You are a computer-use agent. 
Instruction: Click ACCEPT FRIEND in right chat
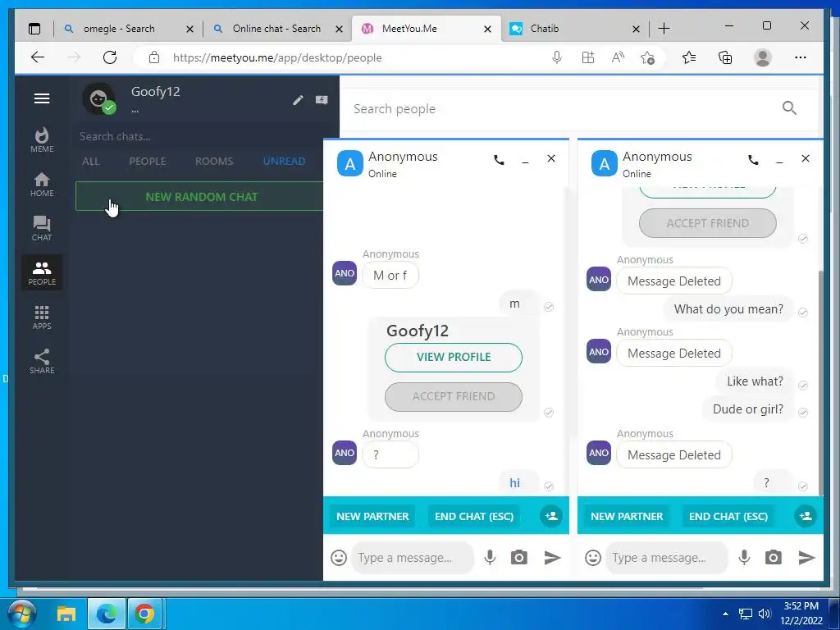708,223
